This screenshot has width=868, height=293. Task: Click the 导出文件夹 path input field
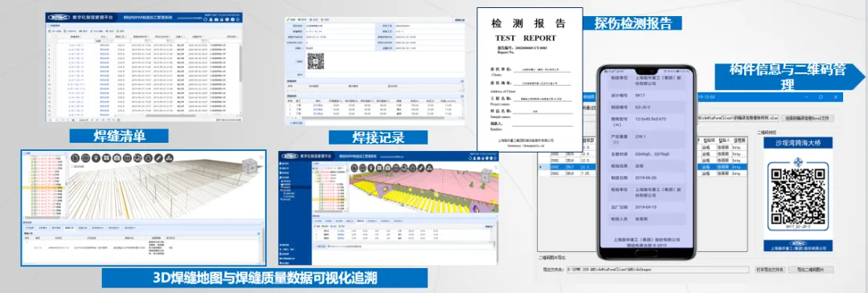[657, 269]
